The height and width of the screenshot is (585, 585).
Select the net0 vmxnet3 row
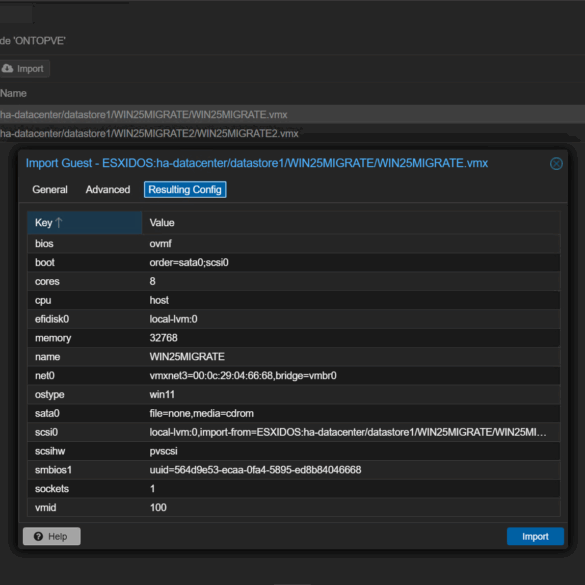294,376
